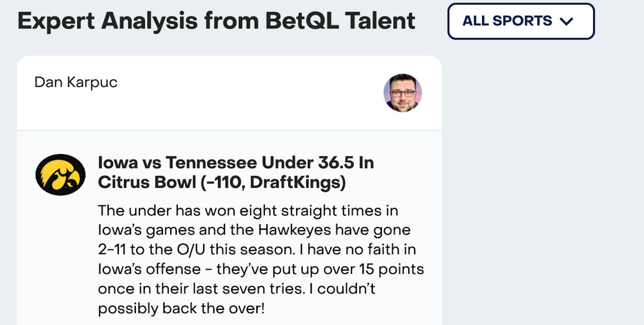
Task: Click the first line of the analysis paragraph
Action: [x=248, y=211]
